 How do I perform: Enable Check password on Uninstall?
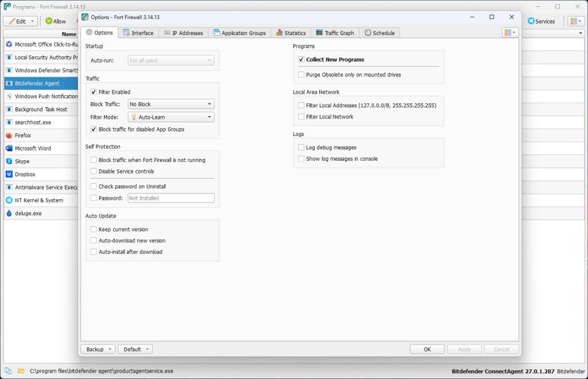tap(94, 186)
